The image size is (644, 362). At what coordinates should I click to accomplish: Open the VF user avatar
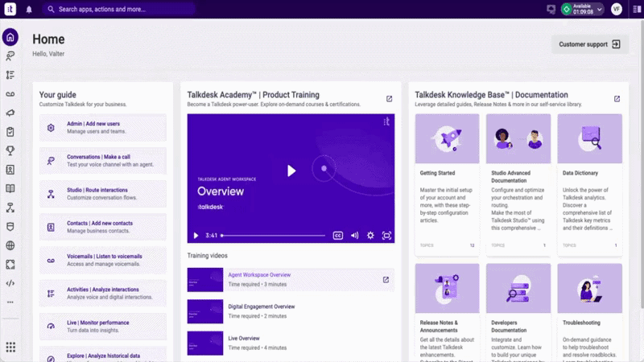pyautogui.click(x=616, y=9)
